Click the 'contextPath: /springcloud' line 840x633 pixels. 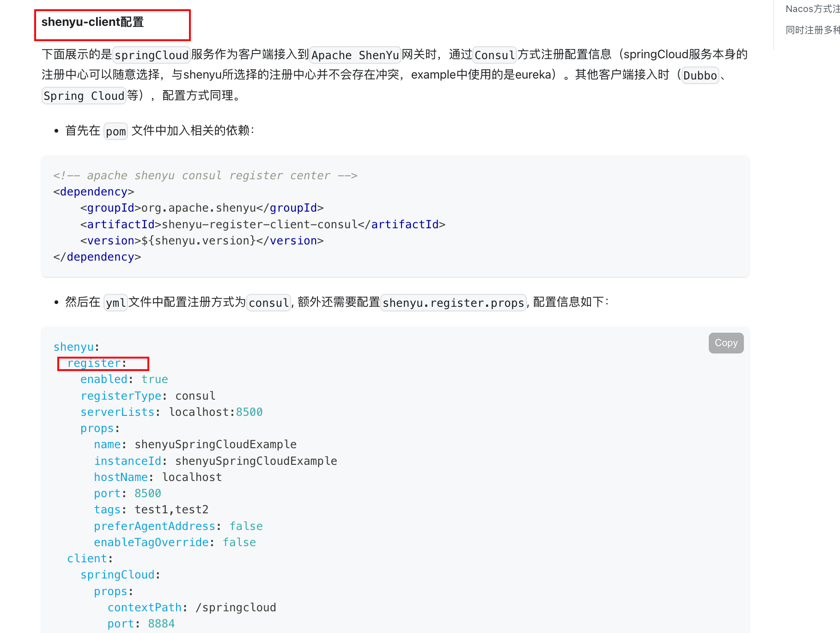(191, 607)
